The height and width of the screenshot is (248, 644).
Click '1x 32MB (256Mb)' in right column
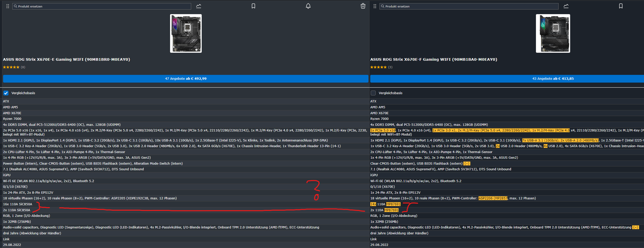click(x=384, y=222)
